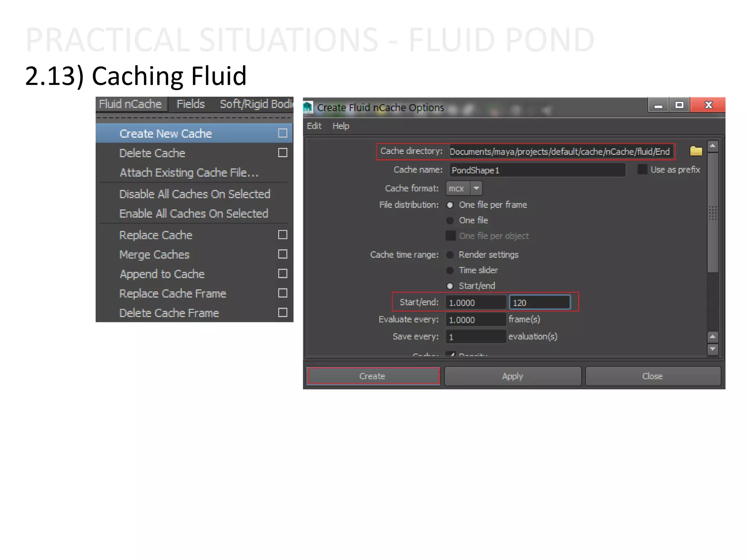Choose Disable All Caches On Selected
747x560 pixels.
[x=194, y=194]
